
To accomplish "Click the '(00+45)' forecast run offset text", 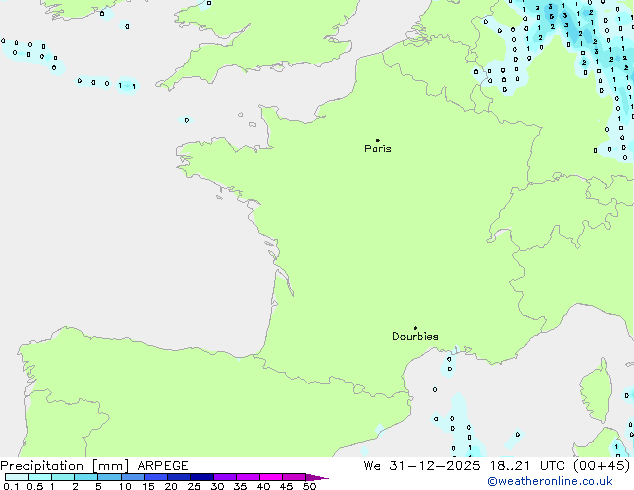I will [602, 466].
